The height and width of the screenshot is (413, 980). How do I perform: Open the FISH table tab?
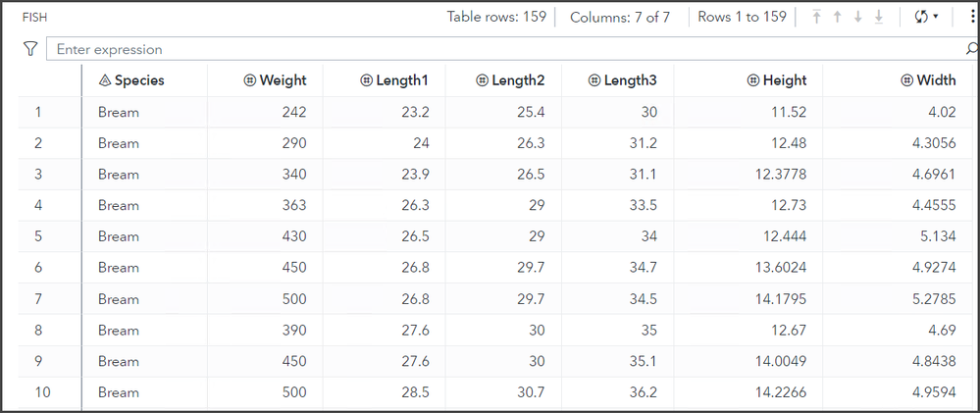pyautogui.click(x=35, y=17)
